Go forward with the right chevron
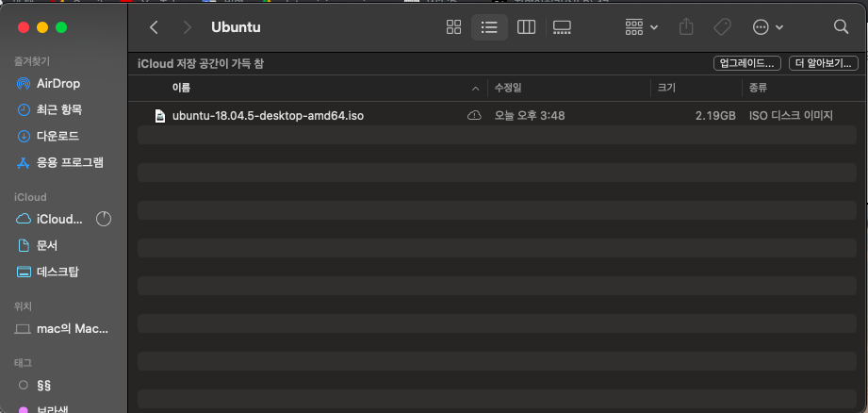 click(188, 27)
